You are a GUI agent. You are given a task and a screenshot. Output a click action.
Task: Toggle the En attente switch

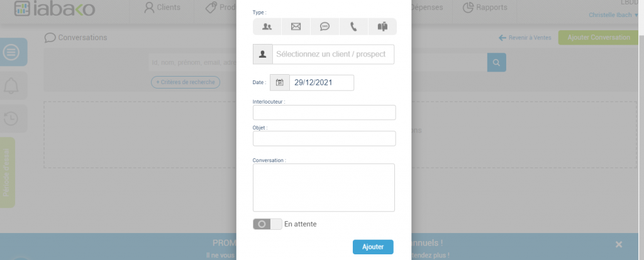click(x=267, y=224)
